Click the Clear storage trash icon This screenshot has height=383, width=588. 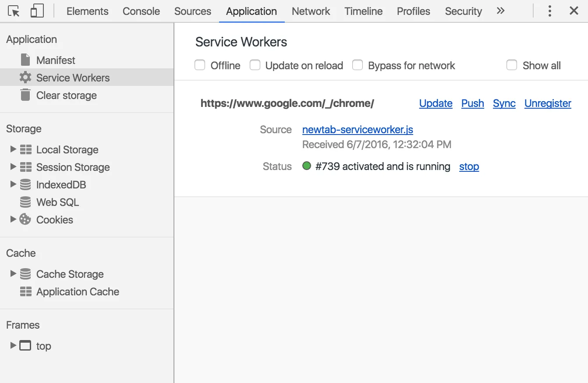point(26,95)
